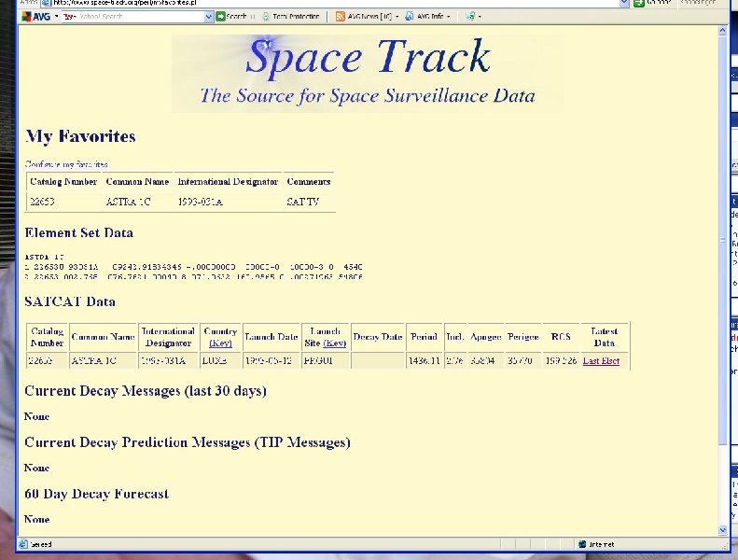The width and height of the screenshot is (738, 560).
Task: Click the status bar page icon
Action: [x=23, y=544]
